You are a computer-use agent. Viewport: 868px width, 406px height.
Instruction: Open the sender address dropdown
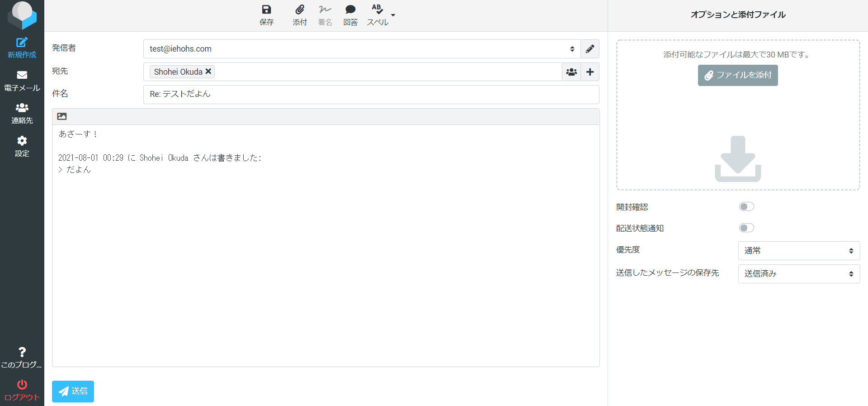362,49
